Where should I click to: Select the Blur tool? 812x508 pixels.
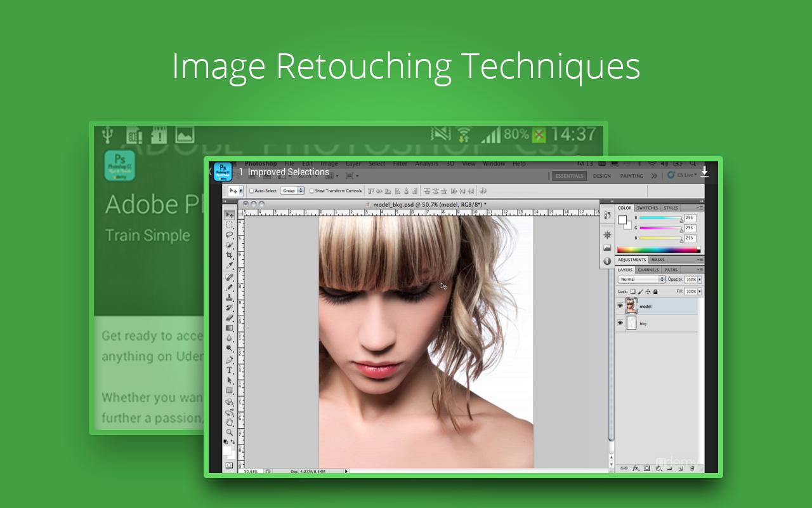tap(229, 338)
